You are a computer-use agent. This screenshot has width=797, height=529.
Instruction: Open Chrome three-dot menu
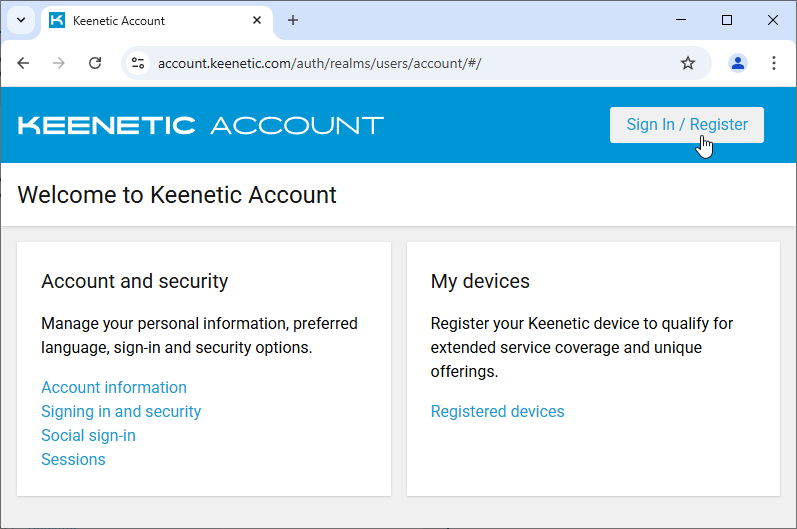click(774, 63)
